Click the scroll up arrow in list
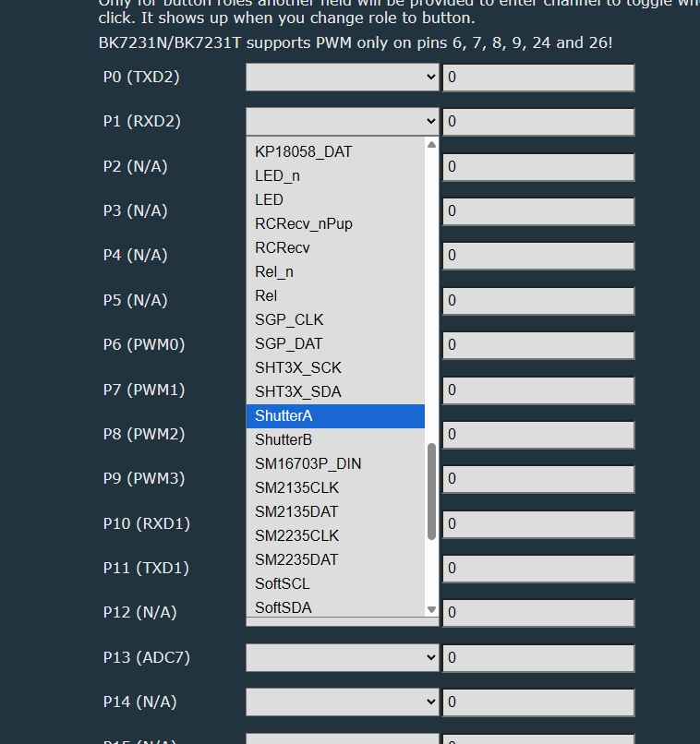This screenshot has width=700, height=744. click(x=431, y=145)
